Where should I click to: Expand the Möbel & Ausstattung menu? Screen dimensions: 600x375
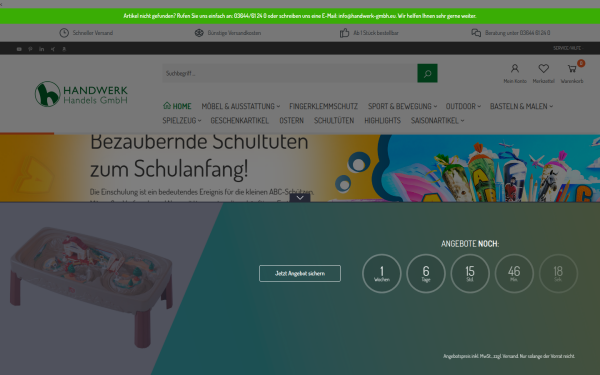point(241,106)
